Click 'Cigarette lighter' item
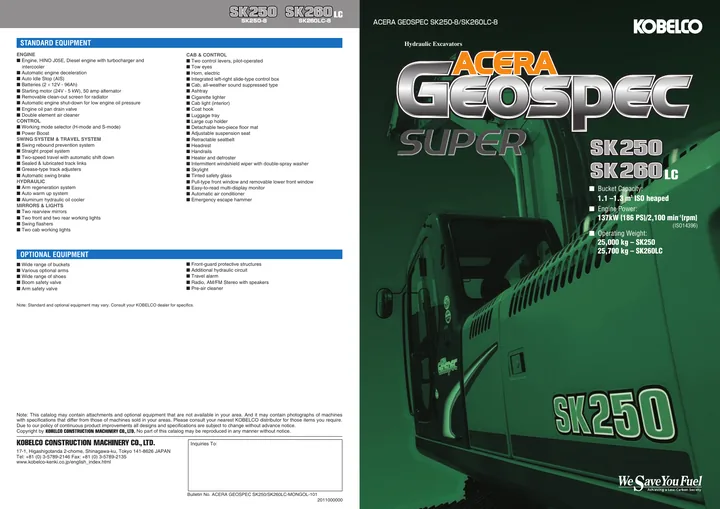 [208, 97]
